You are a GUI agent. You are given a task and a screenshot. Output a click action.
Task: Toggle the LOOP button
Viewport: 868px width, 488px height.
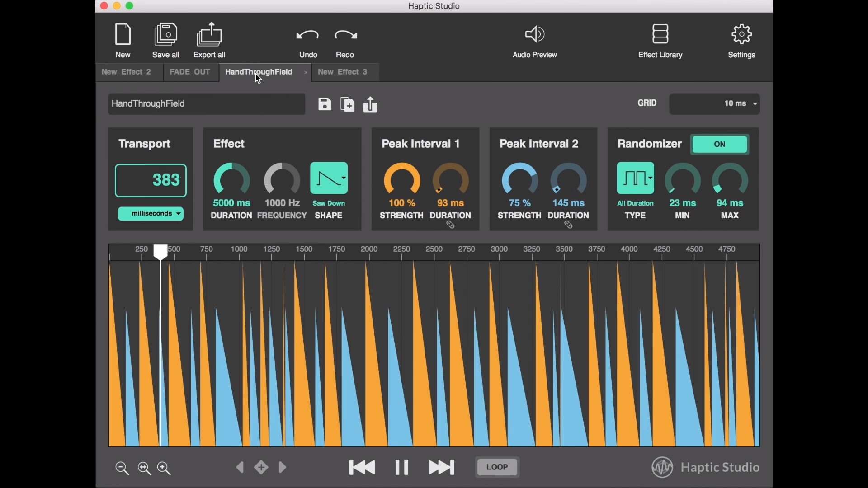pyautogui.click(x=497, y=467)
